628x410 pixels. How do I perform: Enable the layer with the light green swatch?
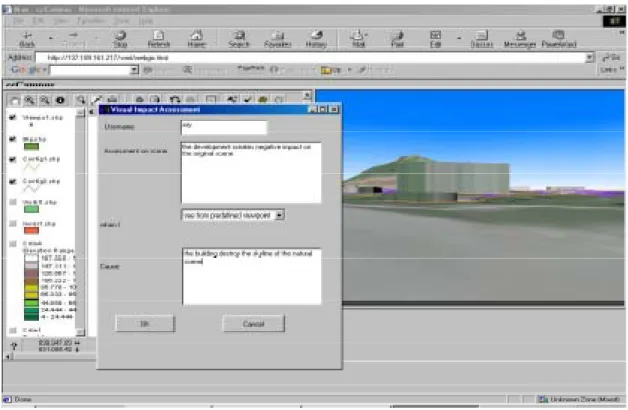click(x=13, y=202)
